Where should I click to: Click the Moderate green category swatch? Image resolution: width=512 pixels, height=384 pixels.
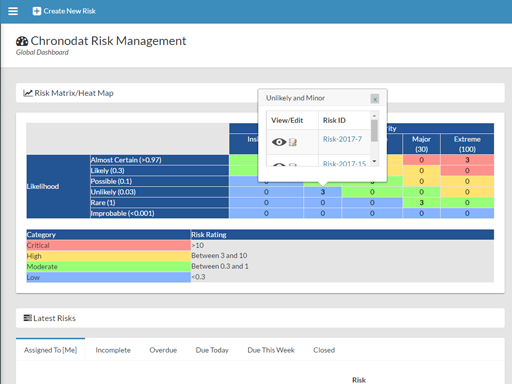[109, 267]
